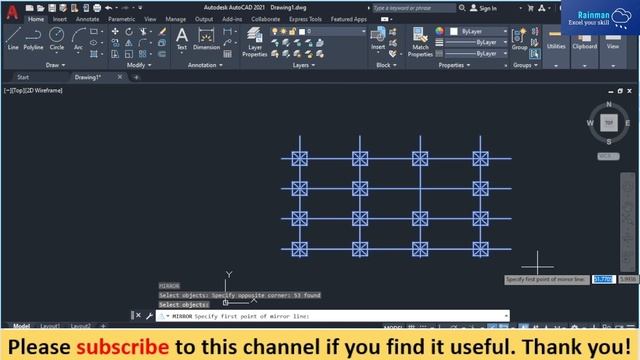
Task: Open the Express Tools ribbon tab
Action: pyautogui.click(x=305, y=19)
